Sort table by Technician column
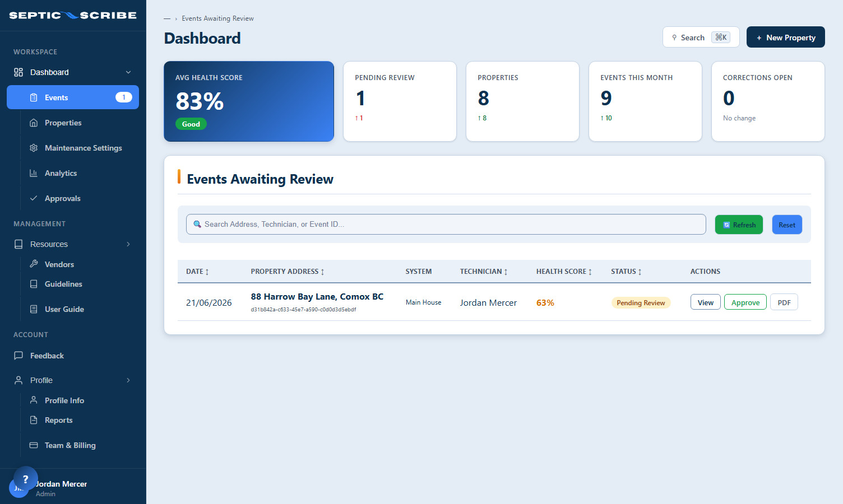This screenshot has width=843, height=504. (484, 272)
